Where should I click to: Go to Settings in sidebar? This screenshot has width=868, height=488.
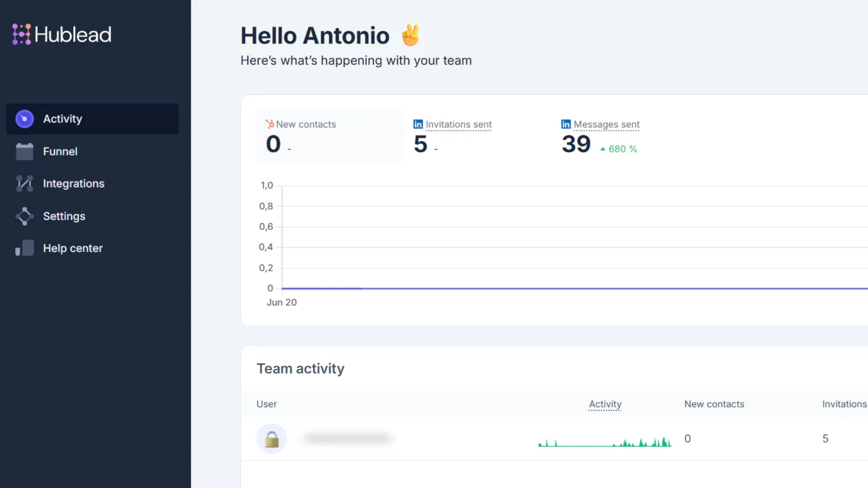pos(64,216)
